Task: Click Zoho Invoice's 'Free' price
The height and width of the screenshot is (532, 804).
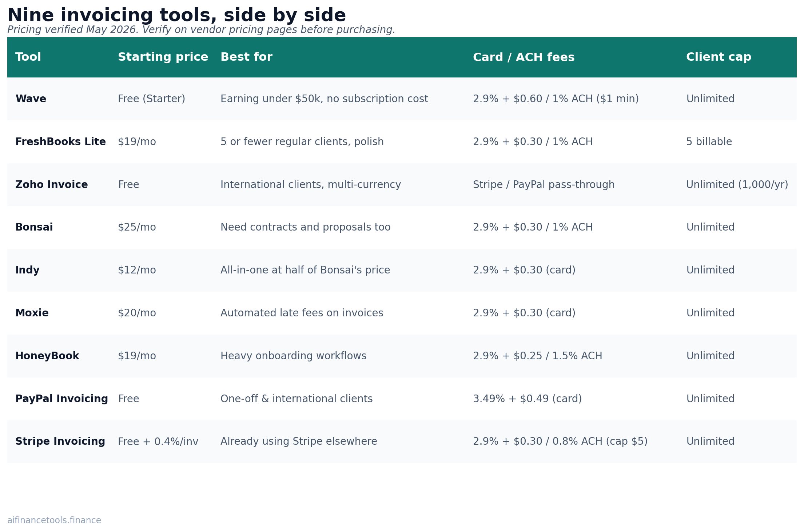Action: pyautogui.click(x=128, y=185)
